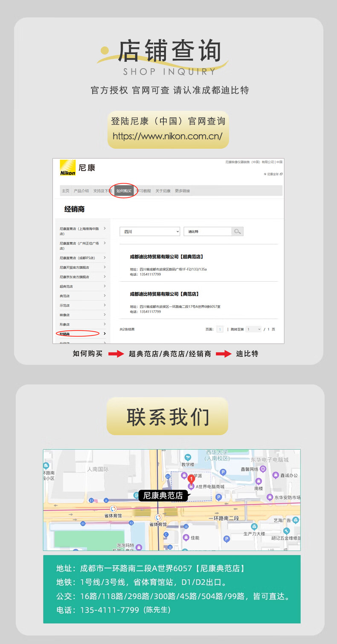Click the parking icon right of 佳能
Screen dimensions: 337x644
227,539
